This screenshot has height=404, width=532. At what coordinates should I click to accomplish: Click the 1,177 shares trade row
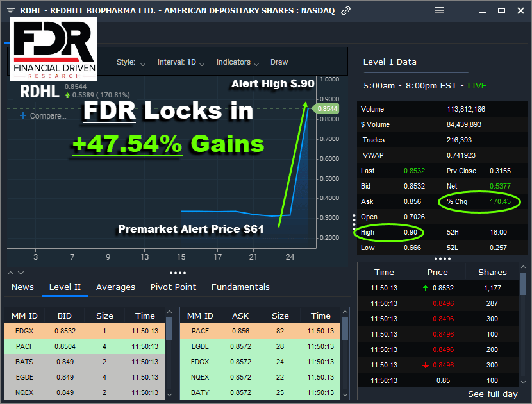click(438, 288)
